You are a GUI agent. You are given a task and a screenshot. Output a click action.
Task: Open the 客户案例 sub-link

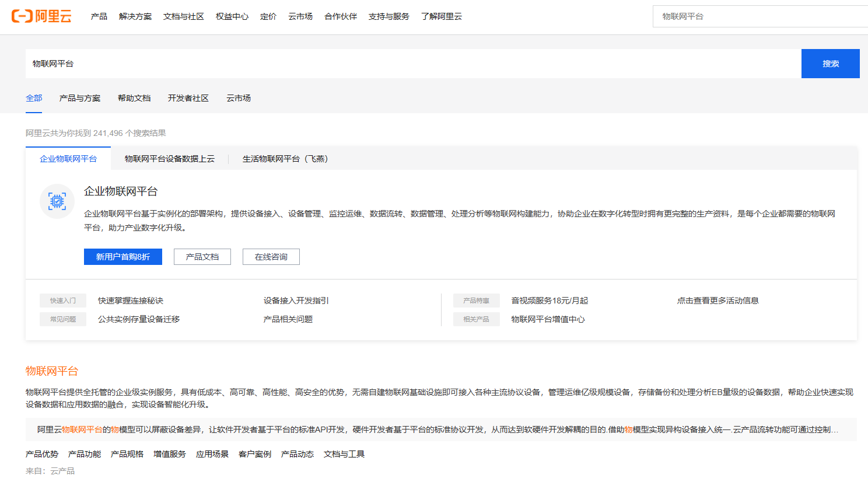point(255,454)
